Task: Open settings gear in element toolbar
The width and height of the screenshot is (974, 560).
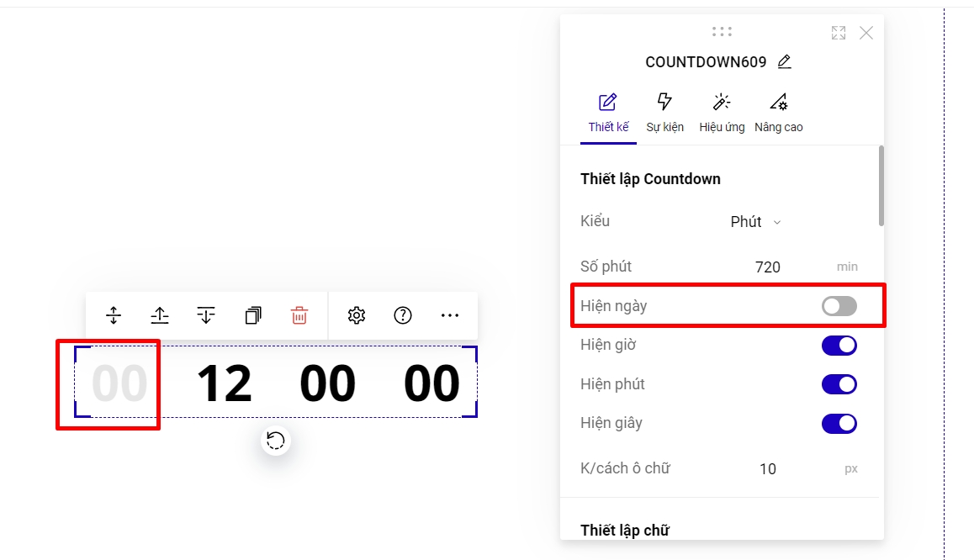Action: (357, 315)
